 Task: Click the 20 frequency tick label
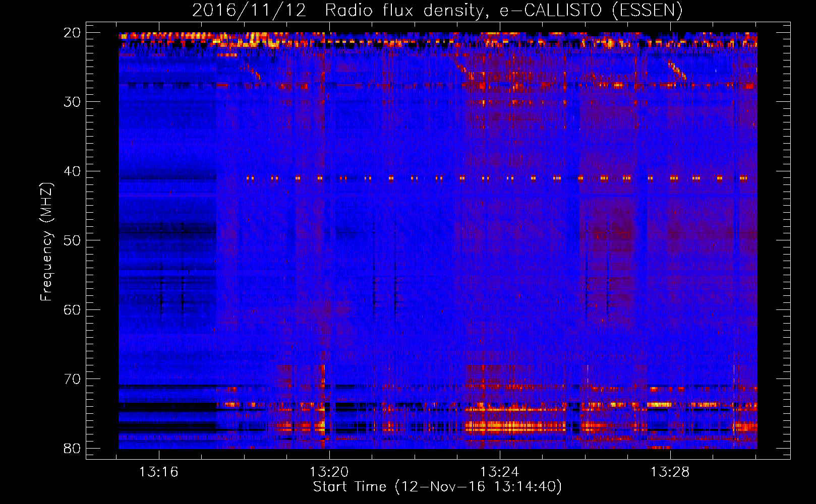click(72, 33)
